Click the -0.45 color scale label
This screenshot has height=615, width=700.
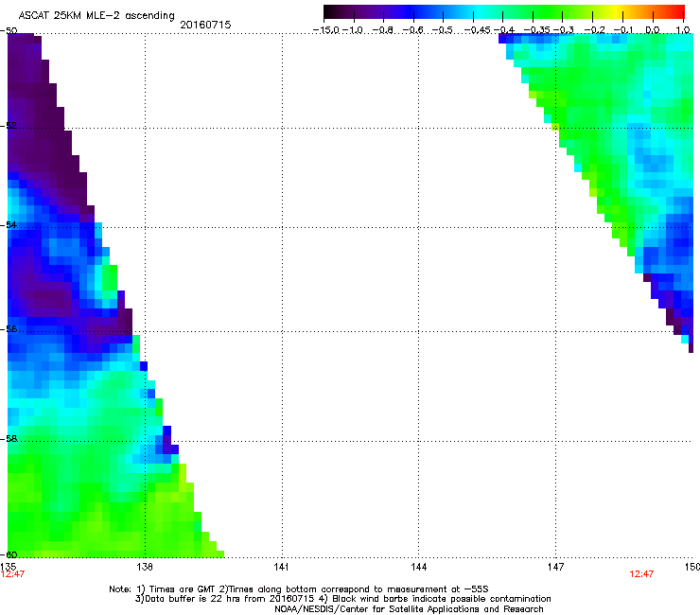click(477, 30)
